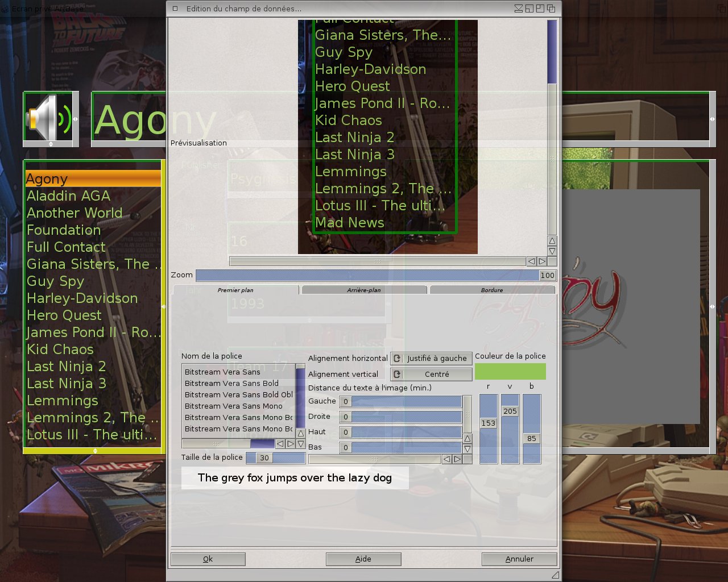The width and height of the screenshot is (728, 582).
Task: Click up arrow beside text distance sliders
Action: pos(468,439)
